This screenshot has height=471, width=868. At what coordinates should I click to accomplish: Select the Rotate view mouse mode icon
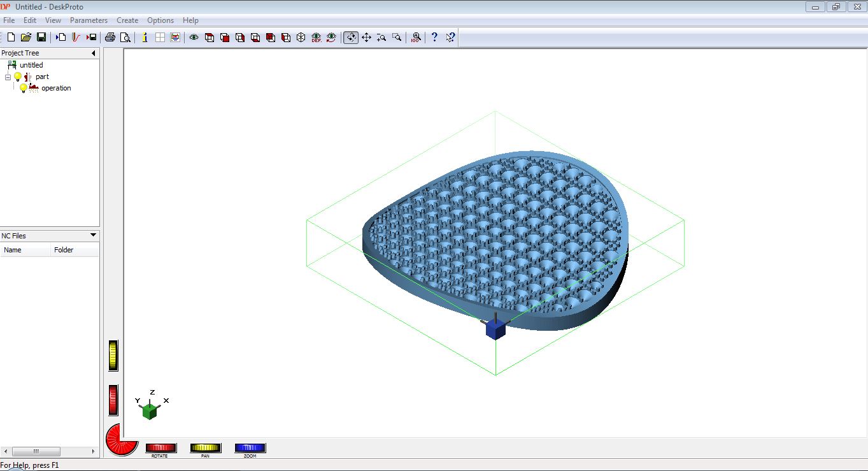(x=351, y=38)
